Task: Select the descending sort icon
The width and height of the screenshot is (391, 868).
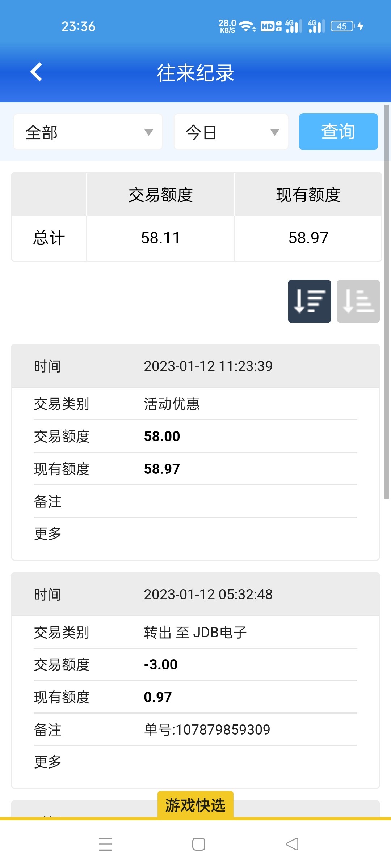Action: click(x=309, y=301)
